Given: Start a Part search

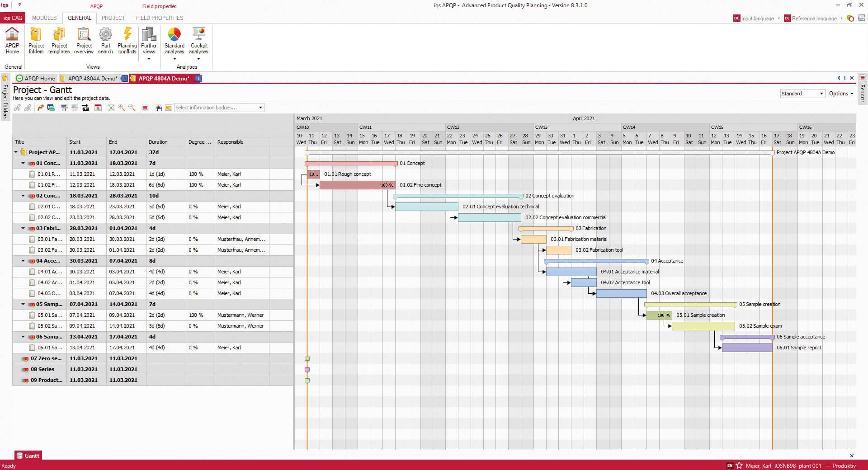Looking at the screenshot, I should 105,41.
